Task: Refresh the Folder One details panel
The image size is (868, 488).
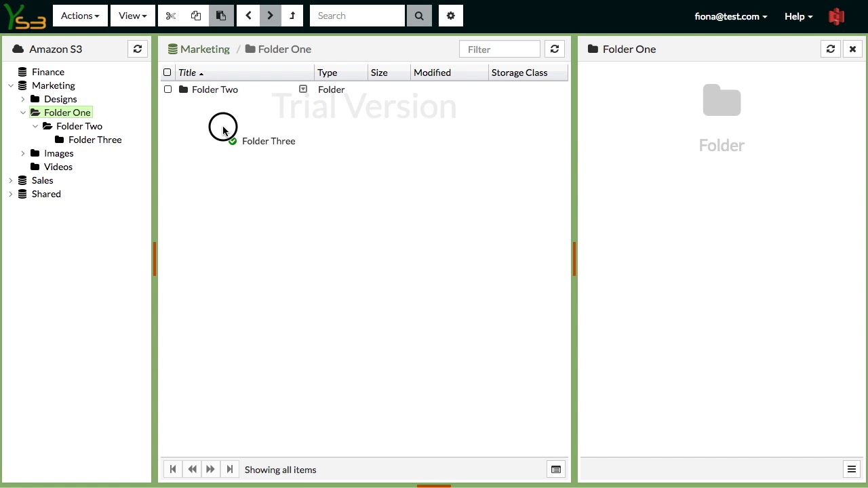Action: 831,49
